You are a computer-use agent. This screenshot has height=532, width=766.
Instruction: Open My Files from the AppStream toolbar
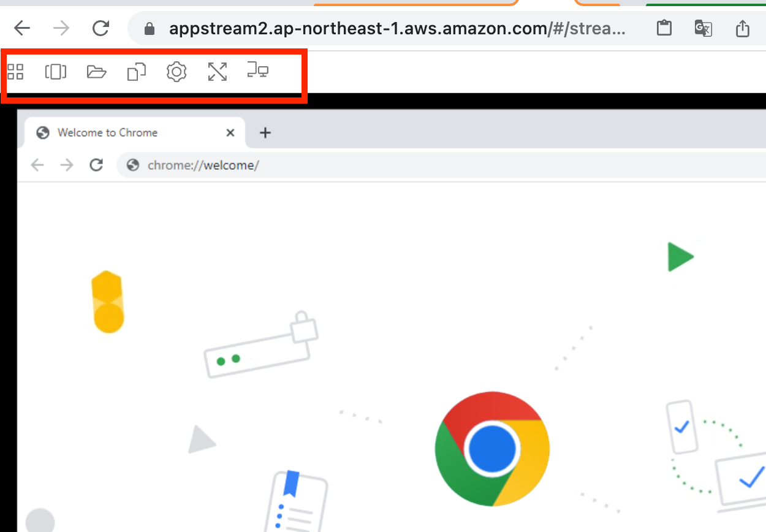point(96,72)
